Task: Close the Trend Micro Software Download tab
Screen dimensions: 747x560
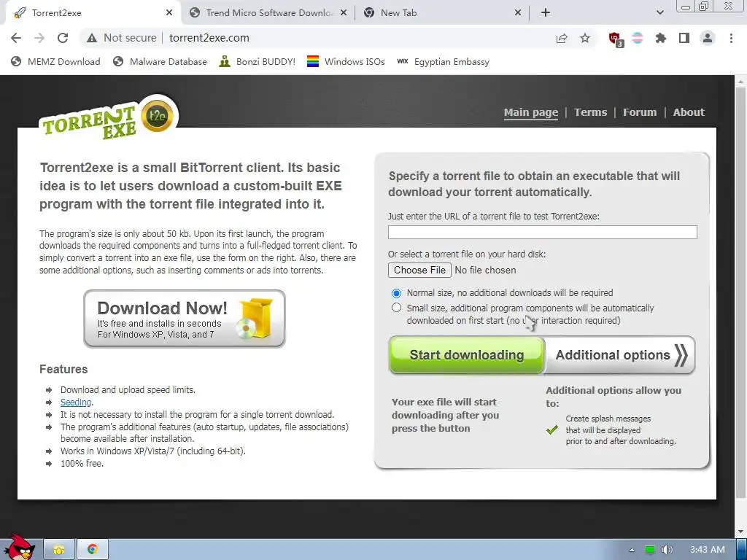Action: 344,13
